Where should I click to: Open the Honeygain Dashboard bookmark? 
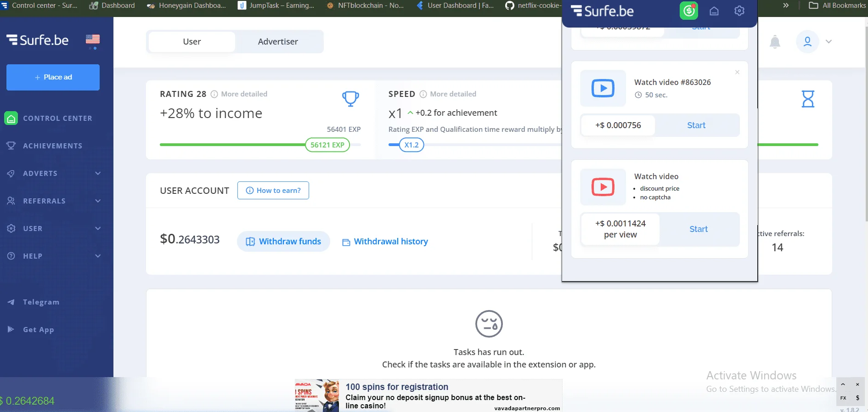pyautogui.click(x=186, y=6)
